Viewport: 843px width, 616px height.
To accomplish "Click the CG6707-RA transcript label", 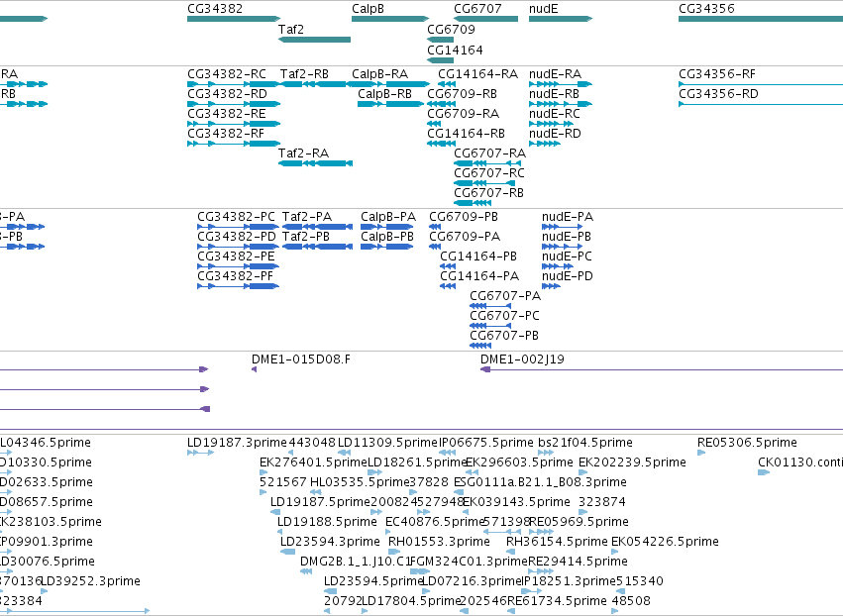I will pyautogui.click(x=489, y=154).
